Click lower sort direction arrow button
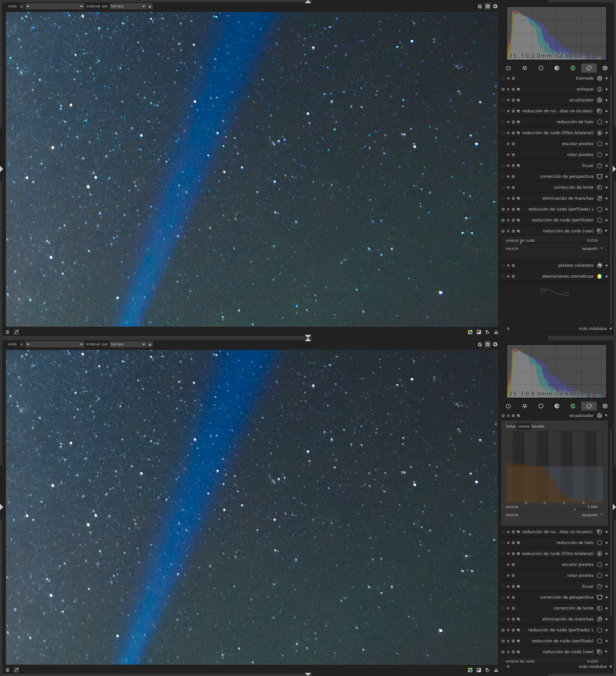 [x=150, y=344]
